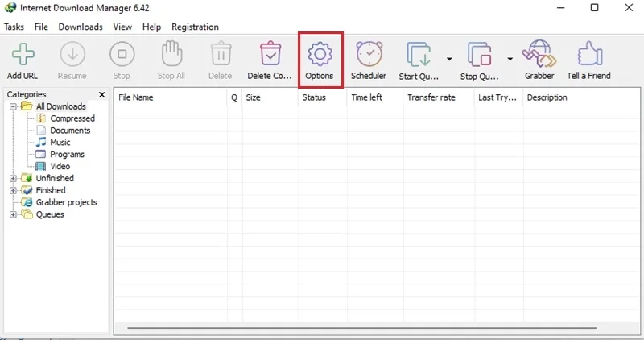Image resolution: width=644 pixels, height=340 pixels.
Task: Select the Compressed category
Action: pyautogui.click(x=72, y=118)
